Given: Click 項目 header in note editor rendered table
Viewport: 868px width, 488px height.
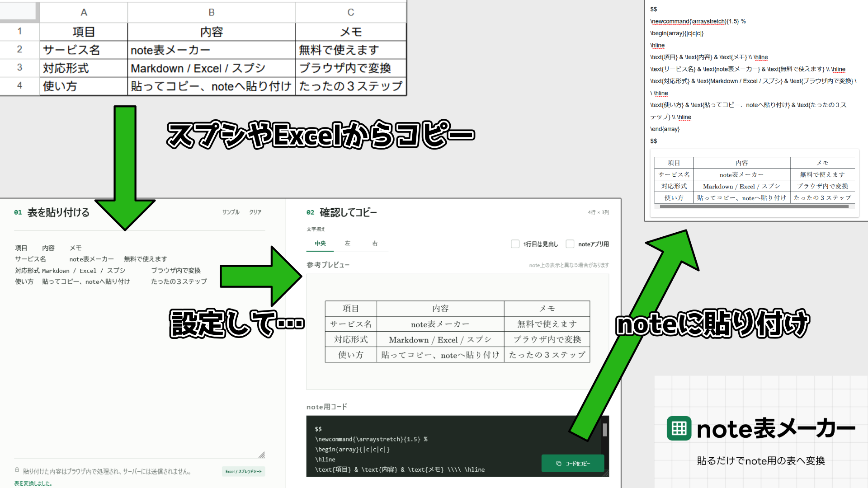Looking at the screenshot, I should coord(674,163).
